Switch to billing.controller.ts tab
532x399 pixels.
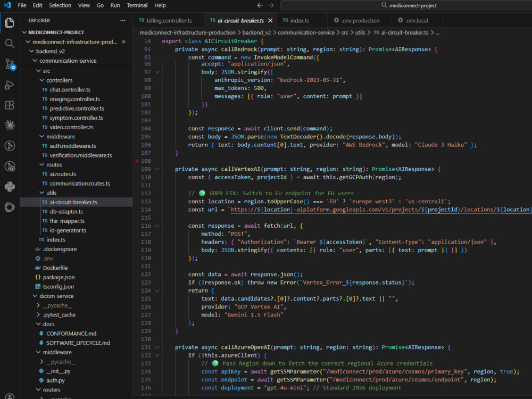[x=169, y=20]
